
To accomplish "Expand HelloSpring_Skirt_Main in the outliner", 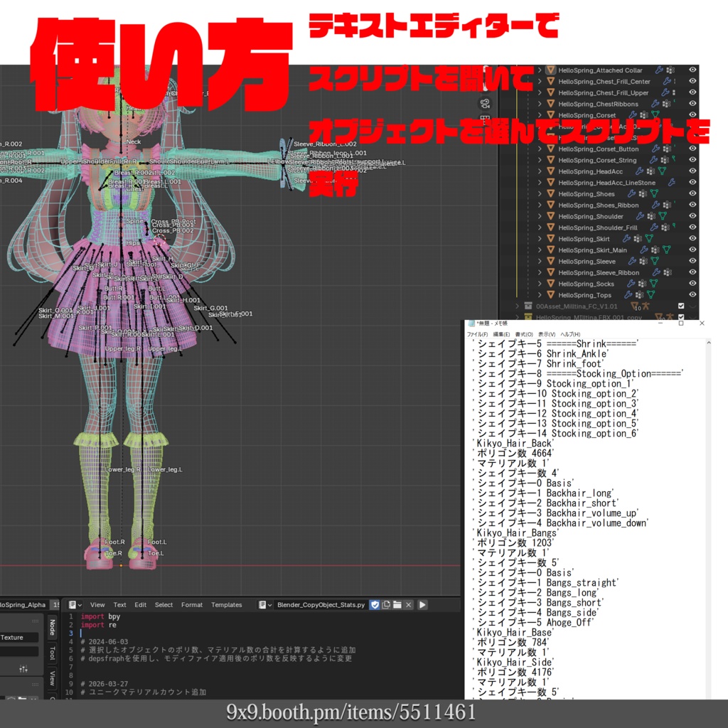I will pos(540,250).
